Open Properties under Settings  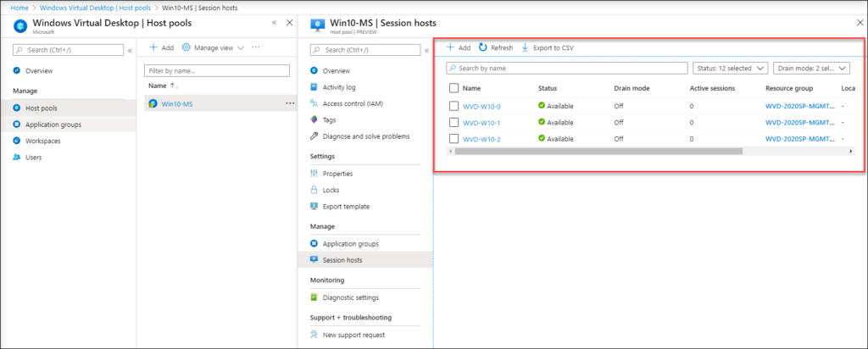(x=337, y=174)
